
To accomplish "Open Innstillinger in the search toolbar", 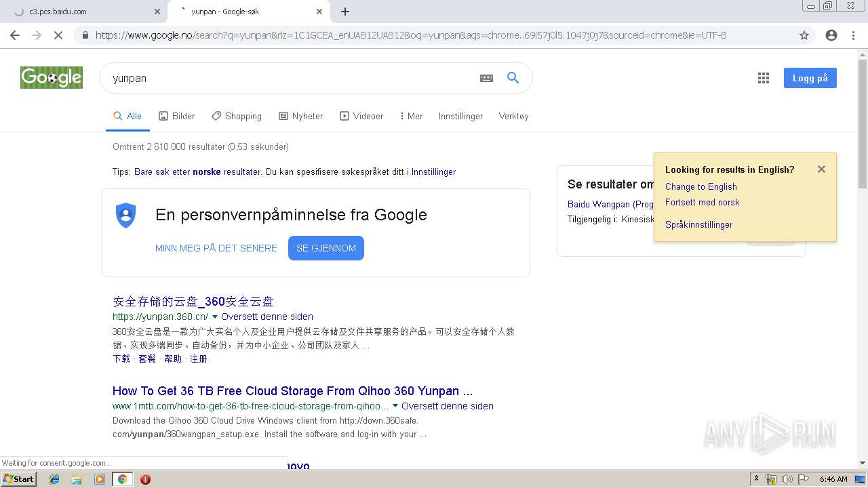I will point(460,116).
